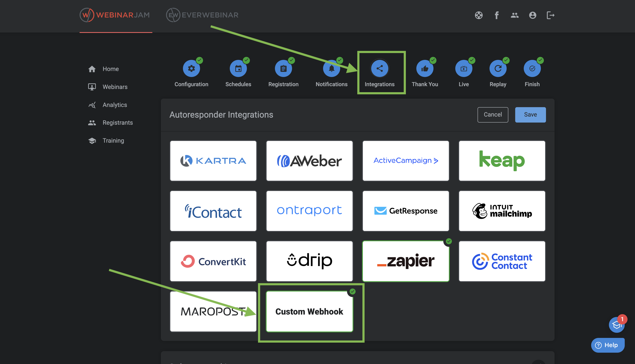Screen dimensions: 635x364
Task: Select the Drip integration card
Action: [x=309, y=261]
